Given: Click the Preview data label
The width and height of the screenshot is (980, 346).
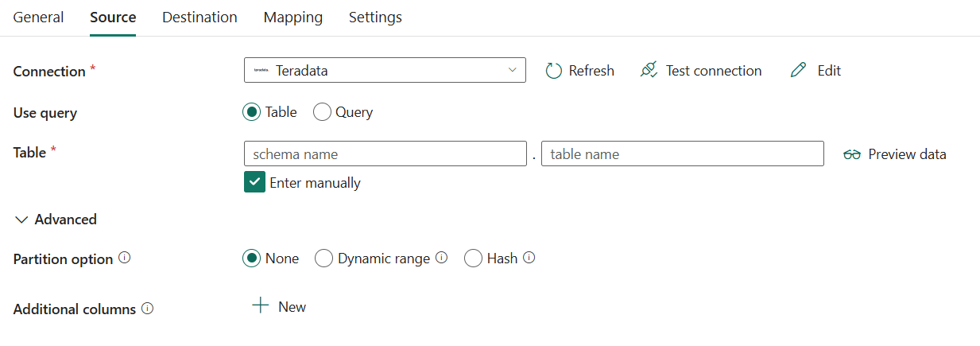Looking at the screenshot, I should coord(907,154).
